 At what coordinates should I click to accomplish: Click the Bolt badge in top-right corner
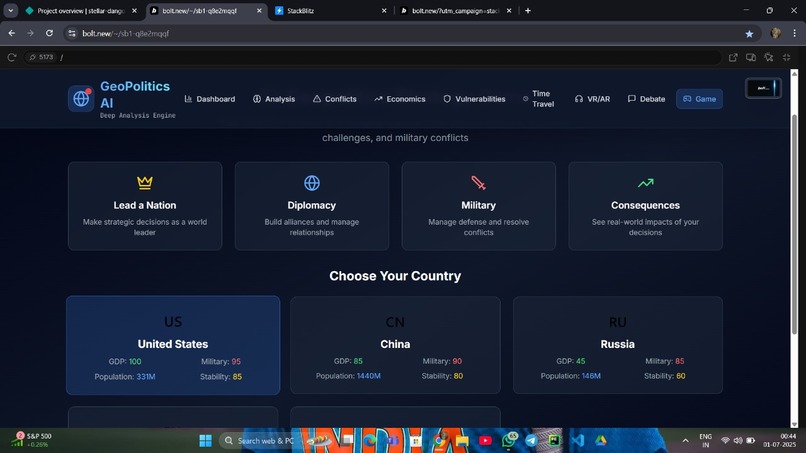point(763,88)
